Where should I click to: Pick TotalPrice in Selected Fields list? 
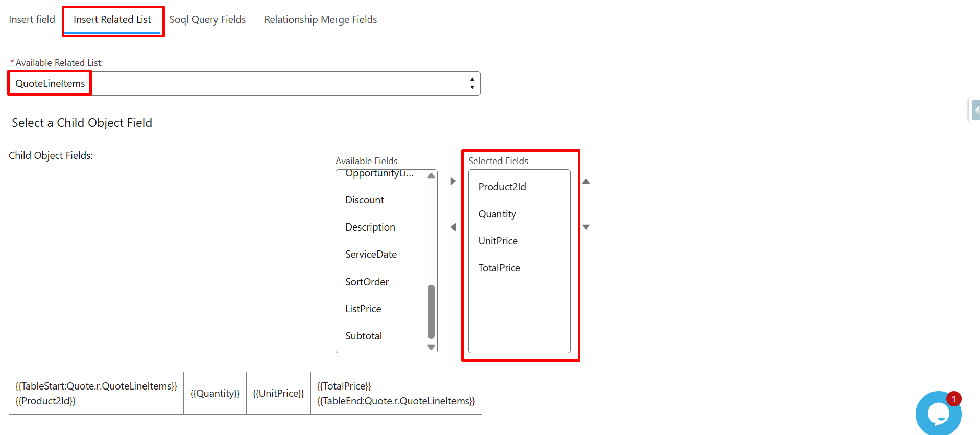[x=499, y=268]
